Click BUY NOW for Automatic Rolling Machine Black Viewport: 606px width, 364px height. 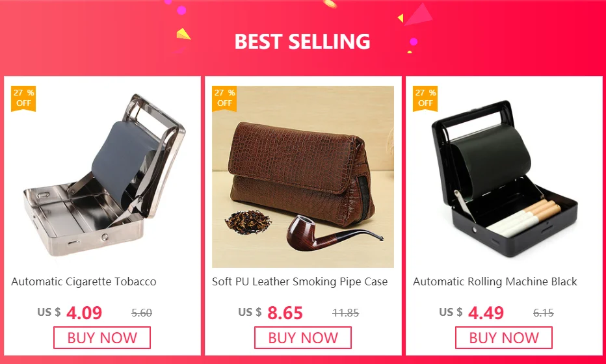pos(503,338)
